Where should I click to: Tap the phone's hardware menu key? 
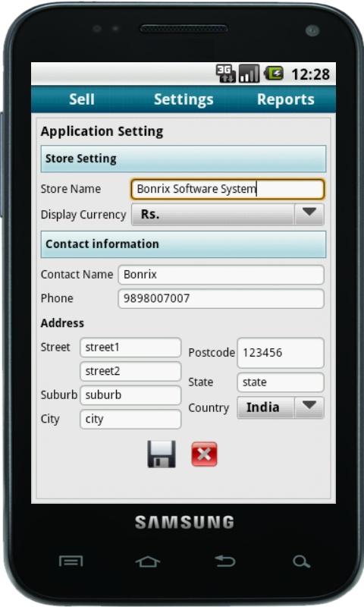(71, 561)
